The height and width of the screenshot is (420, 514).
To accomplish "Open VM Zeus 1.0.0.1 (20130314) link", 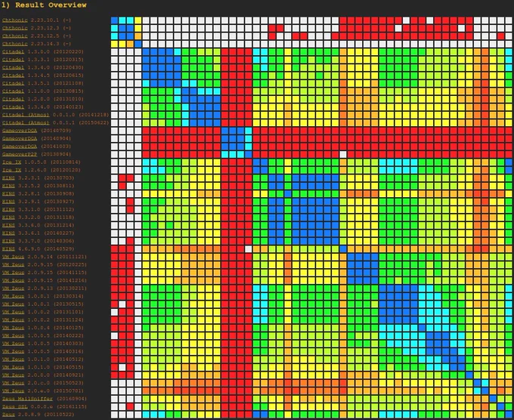I will pos(13,296).
